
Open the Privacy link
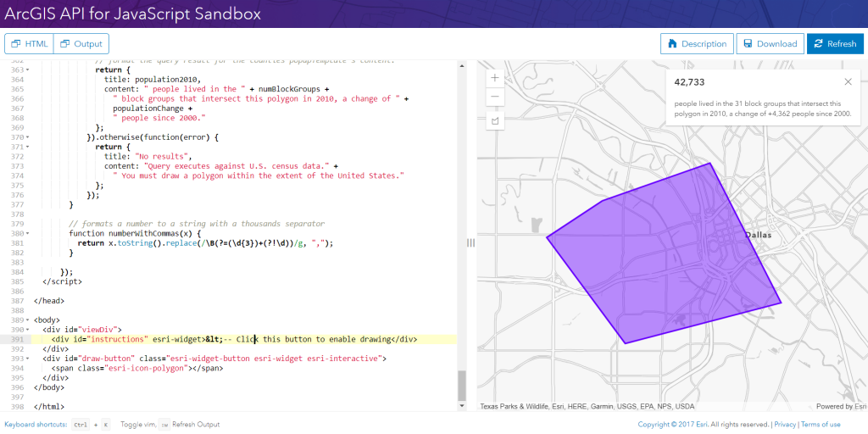(785, 425)
